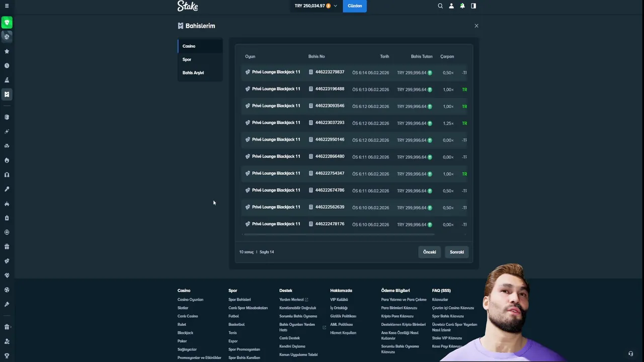Open bet number 446222950146

(x=330, y=140)
